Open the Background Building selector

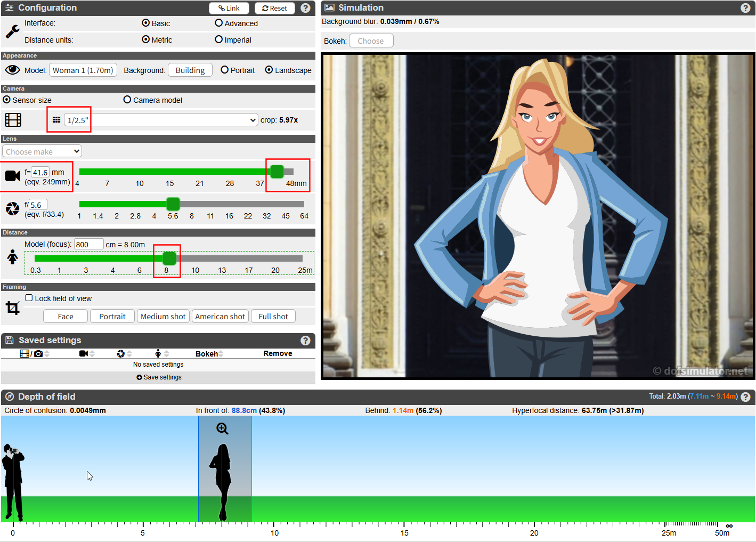tap(190, 70)
